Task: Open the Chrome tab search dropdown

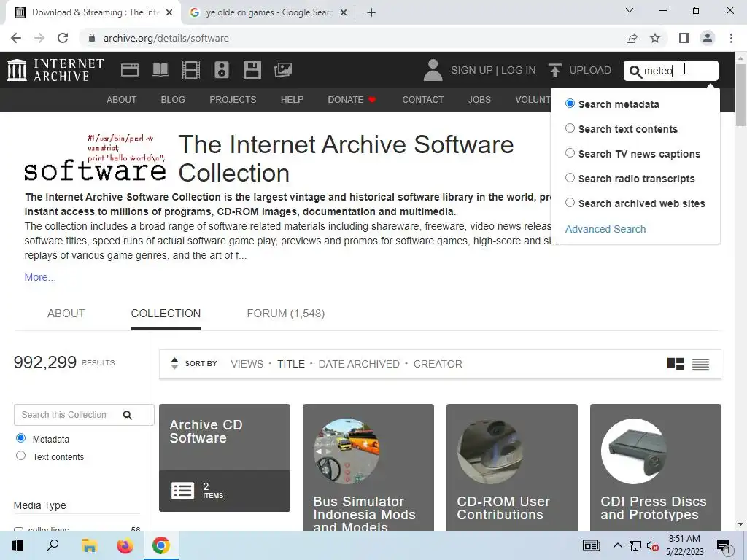Action: 630,10
